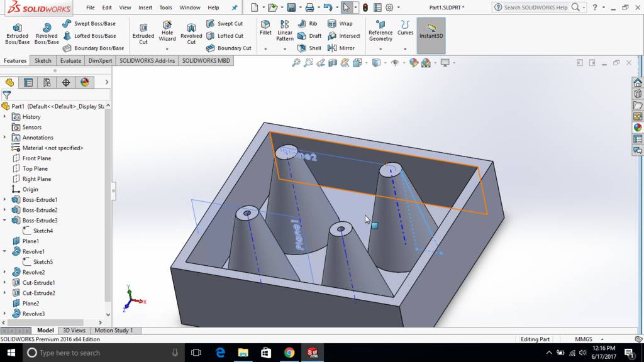The height and width of the screenshot is (362, 644).
Task: Toggle the Select cursor tool
Action: click(347, 8)
